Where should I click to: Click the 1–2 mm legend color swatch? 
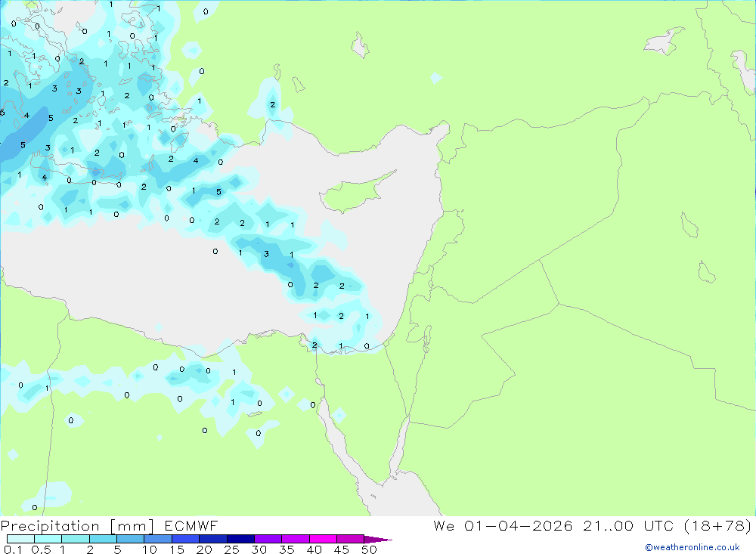click(75, 539)
